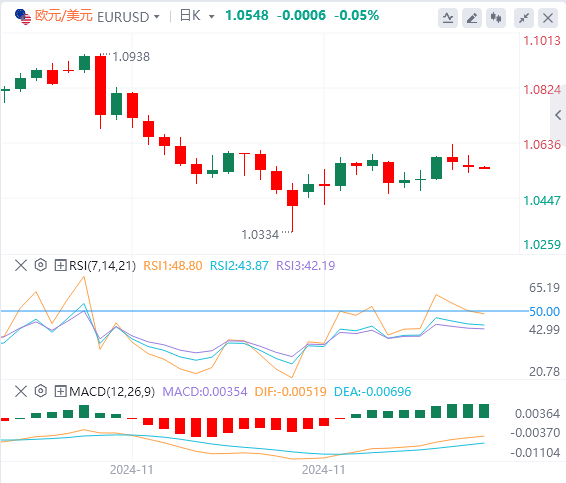Collapse chart with the shrink arrows icon
This screenshot has height=483, width=566.
pyautogui.click(x=524, y=18)
